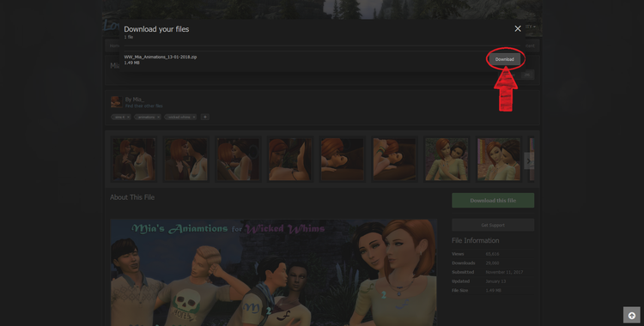Click the Updated date January 13

[x=495, y=281]
